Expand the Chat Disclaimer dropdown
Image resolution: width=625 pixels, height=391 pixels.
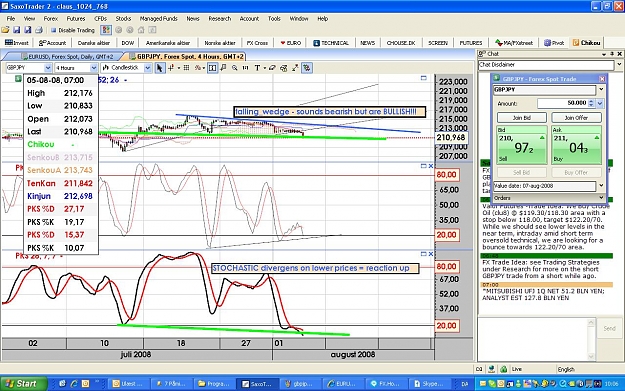[619, 65]
